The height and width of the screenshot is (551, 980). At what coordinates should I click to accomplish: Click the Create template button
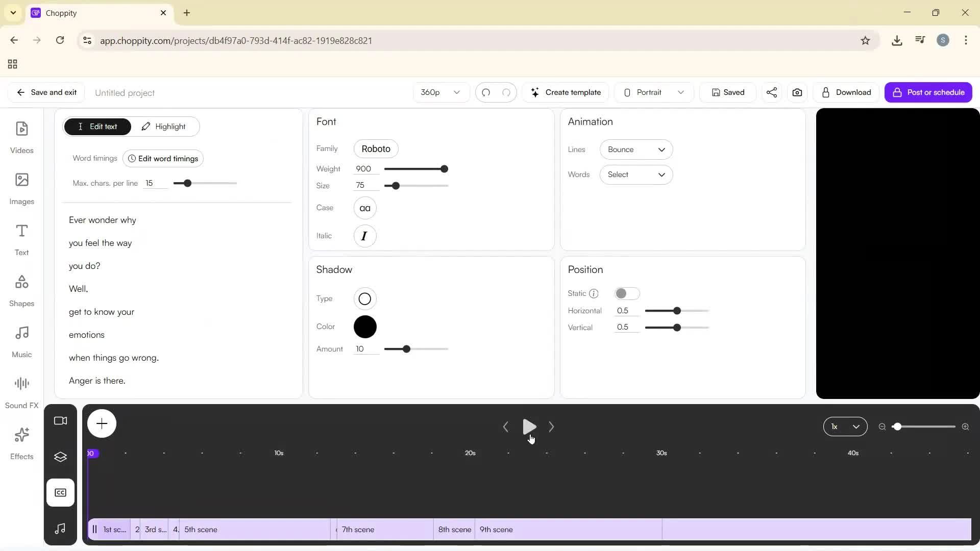[x=566, y=92]
